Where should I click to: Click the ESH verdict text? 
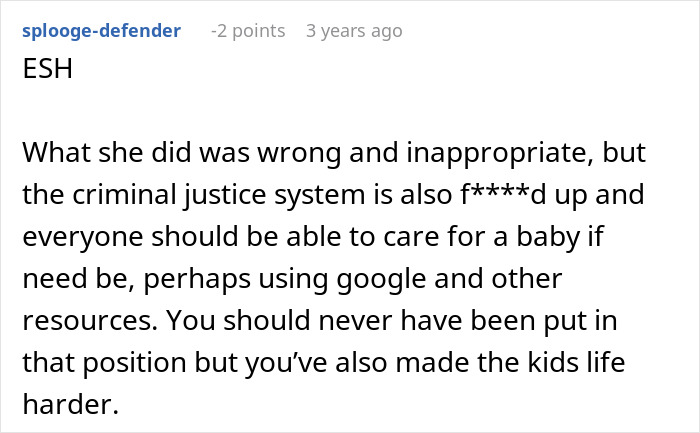[47, 69]
